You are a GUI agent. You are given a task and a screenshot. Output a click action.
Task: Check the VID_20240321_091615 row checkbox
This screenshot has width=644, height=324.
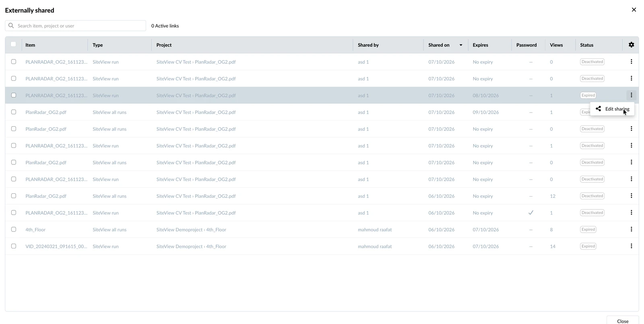pyautogui.click(x=14, y=246)
